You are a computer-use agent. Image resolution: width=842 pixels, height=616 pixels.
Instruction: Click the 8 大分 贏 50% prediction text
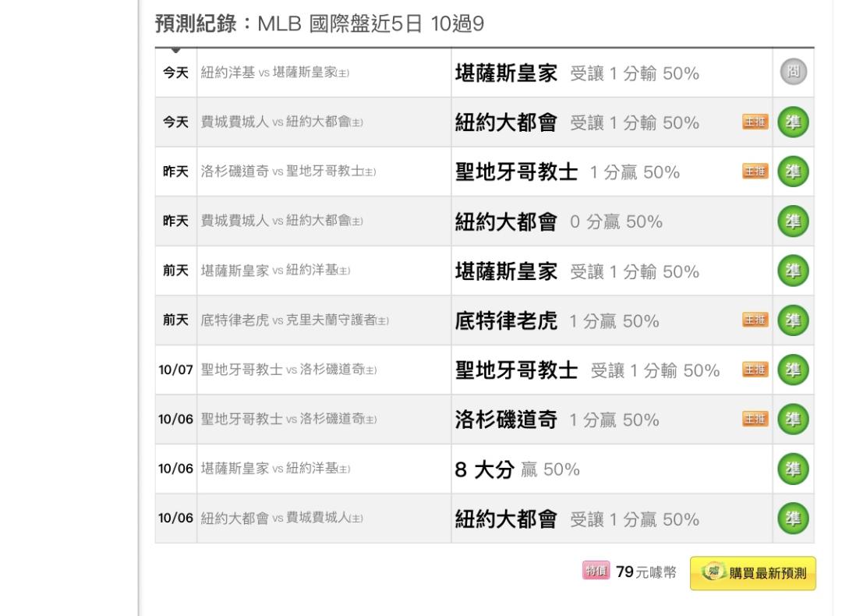coord(517,469)
